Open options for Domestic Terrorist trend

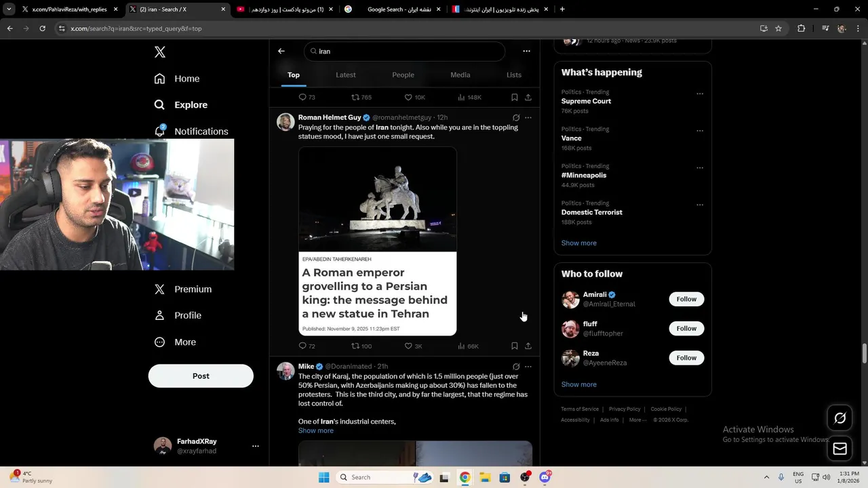pyautogui.click(x=700, y=205)
